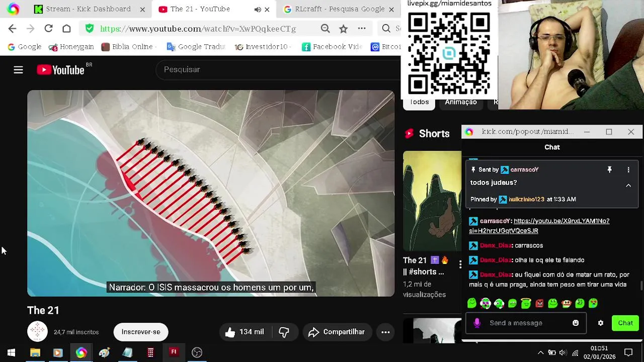Open the youtu.be link in chat

point(539,226)
